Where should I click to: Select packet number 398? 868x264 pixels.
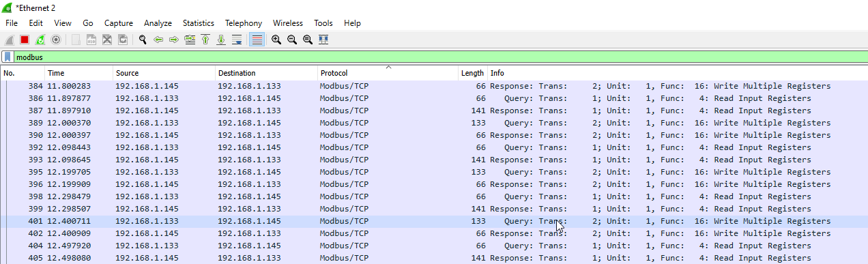(x=434, y=196)
